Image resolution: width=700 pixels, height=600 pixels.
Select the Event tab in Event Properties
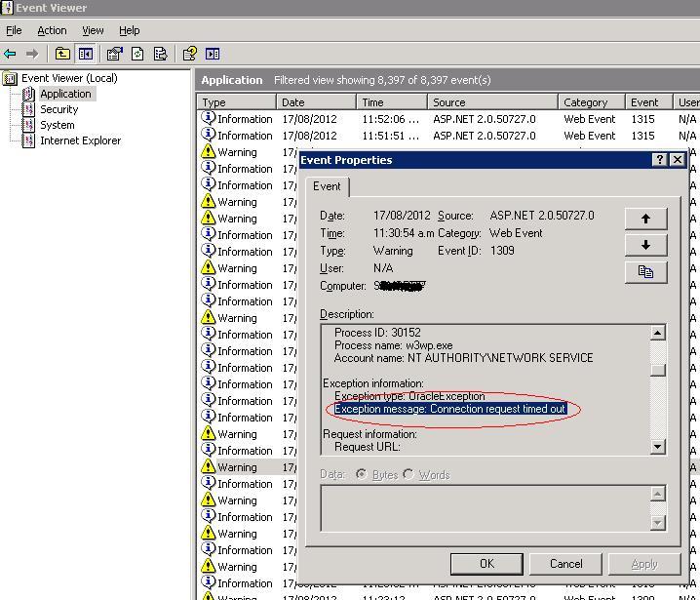coord(327,186)
